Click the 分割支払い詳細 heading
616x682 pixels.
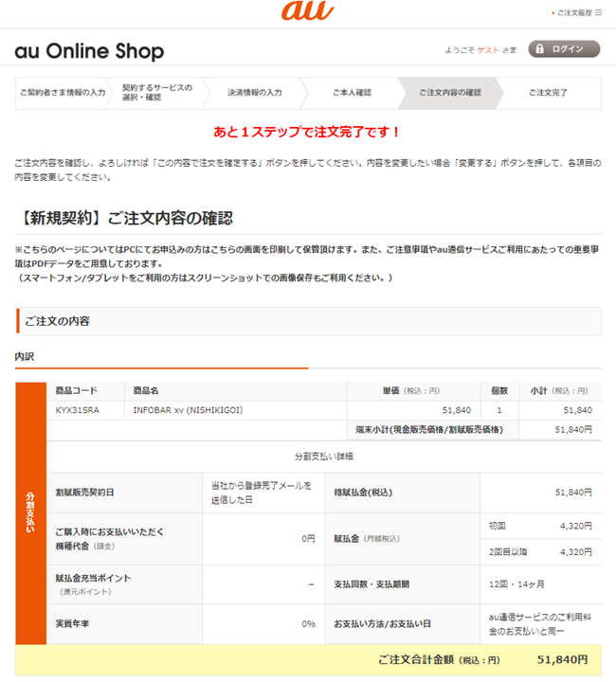(324, 457)
